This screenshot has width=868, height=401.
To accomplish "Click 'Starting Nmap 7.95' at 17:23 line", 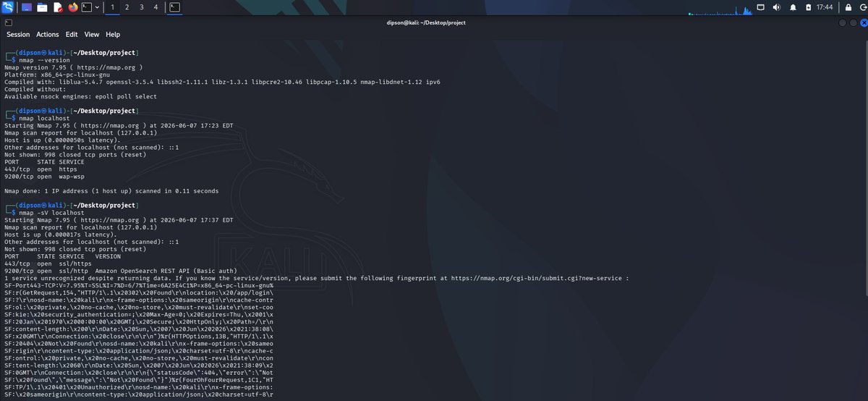I will point(119,125).
